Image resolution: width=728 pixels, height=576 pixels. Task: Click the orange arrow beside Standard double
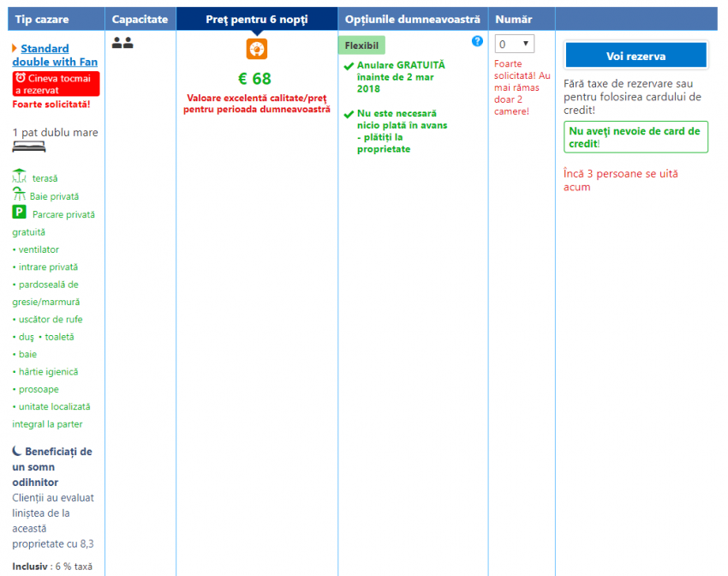coord(15,49)
